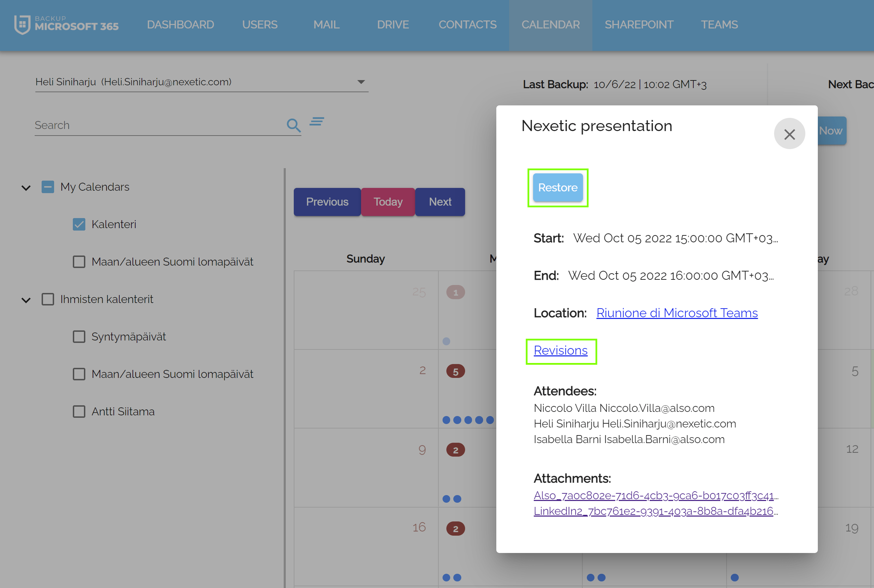Image resolution: width=874 pixels, height=588 pixels.
Task: Open the Revisions link
Action: click(560, 350)
